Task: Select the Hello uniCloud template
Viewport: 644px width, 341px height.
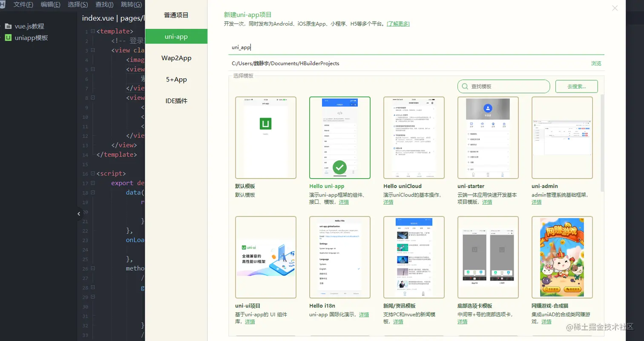Action: (414, 136)
